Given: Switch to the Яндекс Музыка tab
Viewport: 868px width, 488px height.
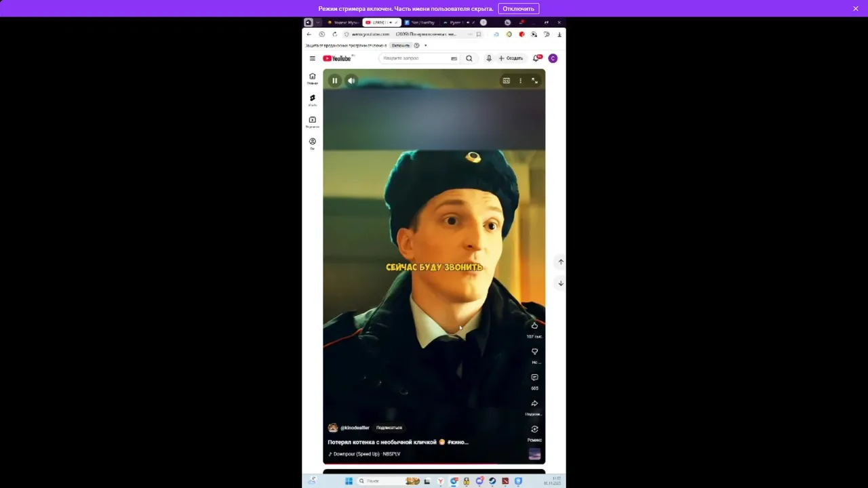Looking at the screenshot, I should pyautogui.click(x=343, y=22).
